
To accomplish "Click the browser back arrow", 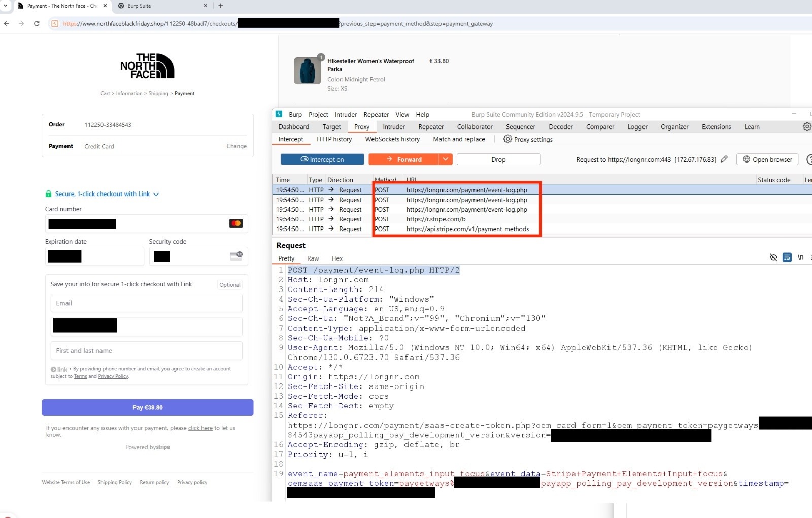I will tap(7, 23).
